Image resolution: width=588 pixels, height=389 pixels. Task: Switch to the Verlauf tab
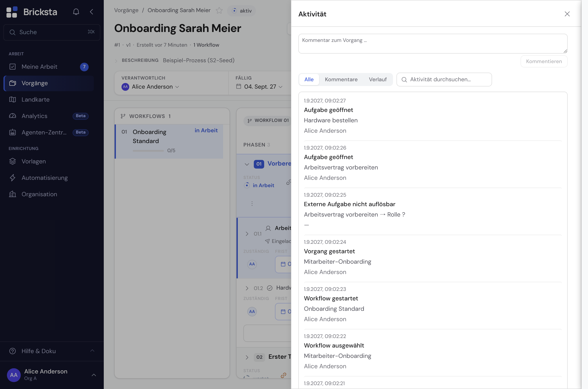(378, 79)
